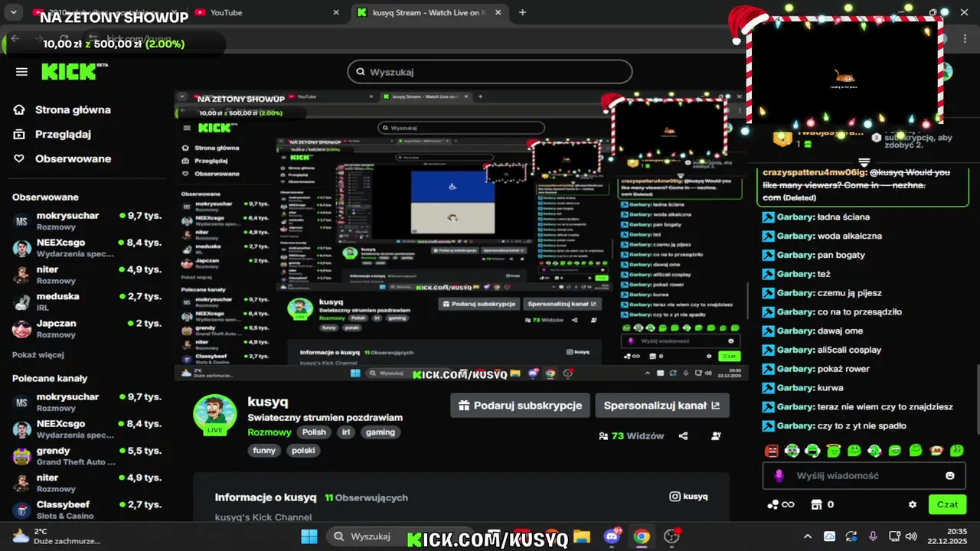The height and width of the screenshot is (551, 980).
Task: Click the 11 Obserwujących follower count
Action: click(x=366, y=497)
